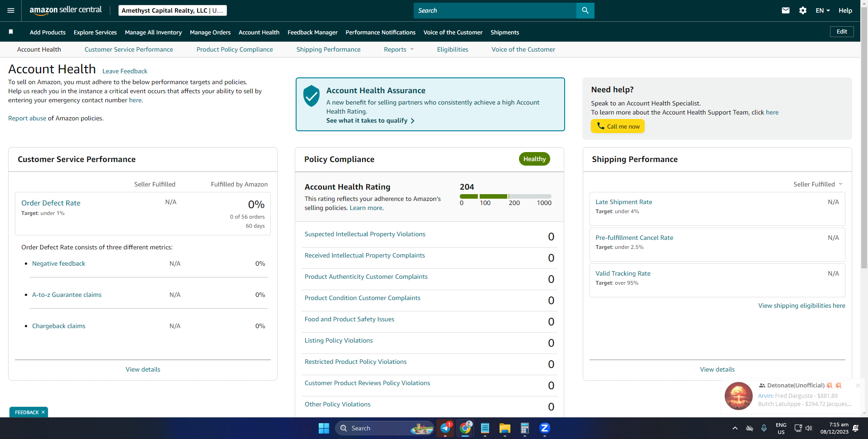This screenshot has width=868, height=439.
Task: Open the Windows notification center icon
Action: click(x=855, y=428)
